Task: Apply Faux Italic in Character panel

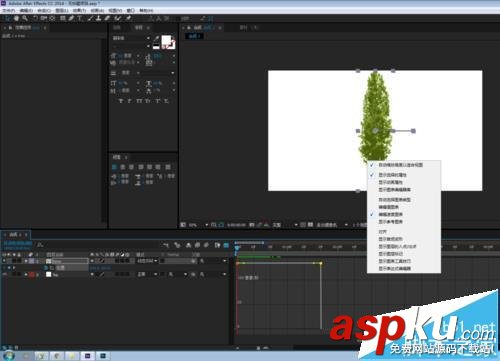Action: (130, 101)
